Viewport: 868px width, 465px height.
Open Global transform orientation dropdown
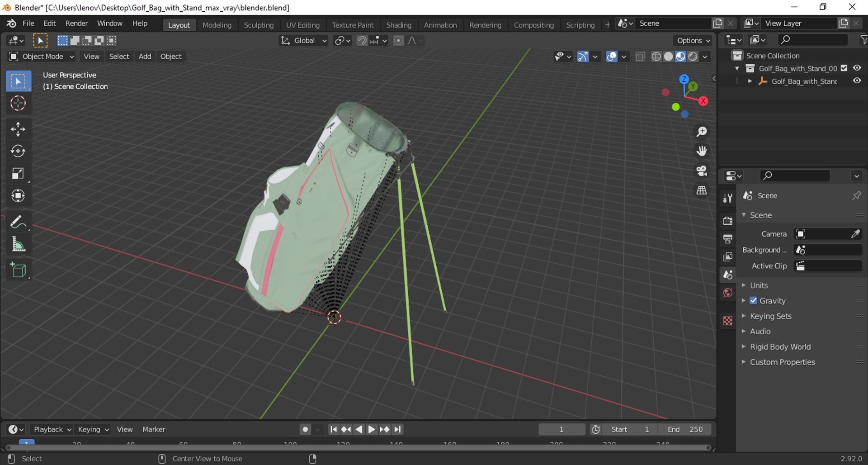tap(303, 41)
